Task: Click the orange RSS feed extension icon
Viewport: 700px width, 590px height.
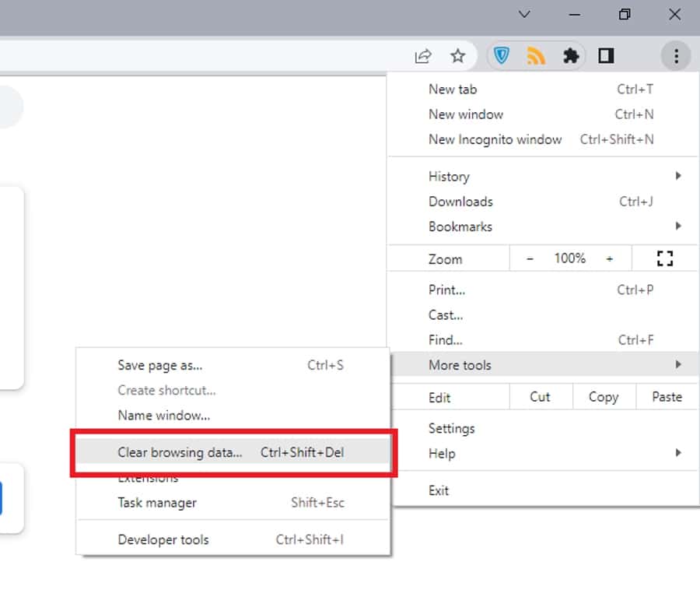Action: (x=536, y=56)
